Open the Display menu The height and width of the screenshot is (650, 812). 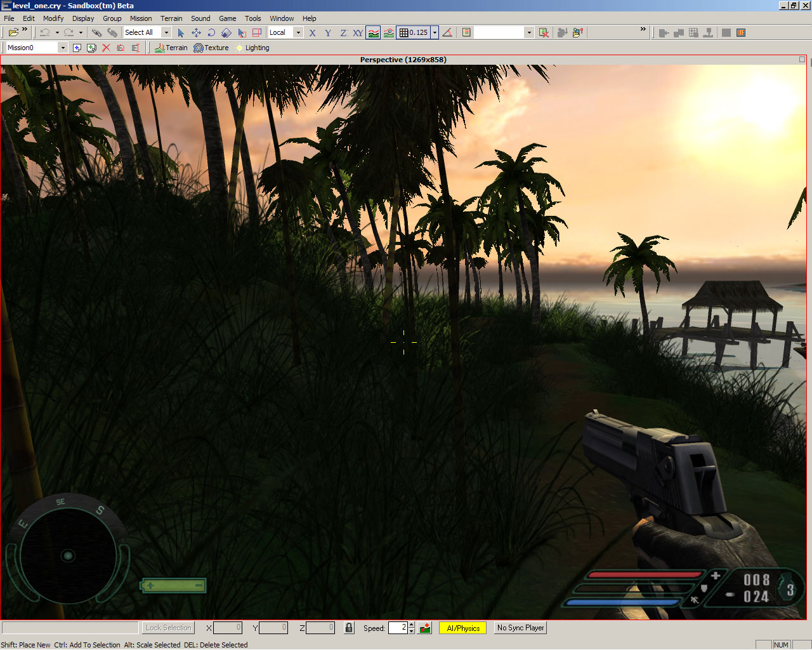[83, 18]
